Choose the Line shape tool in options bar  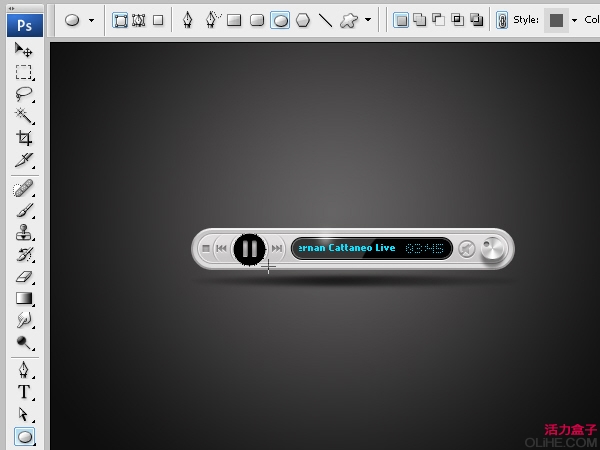(x=326, y=20)
